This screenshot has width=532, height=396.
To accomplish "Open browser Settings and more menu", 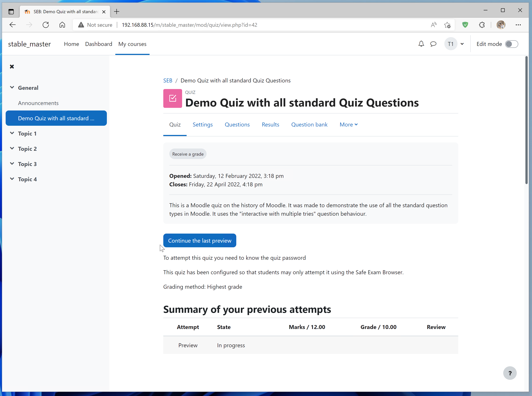I will tap(518, 25).
